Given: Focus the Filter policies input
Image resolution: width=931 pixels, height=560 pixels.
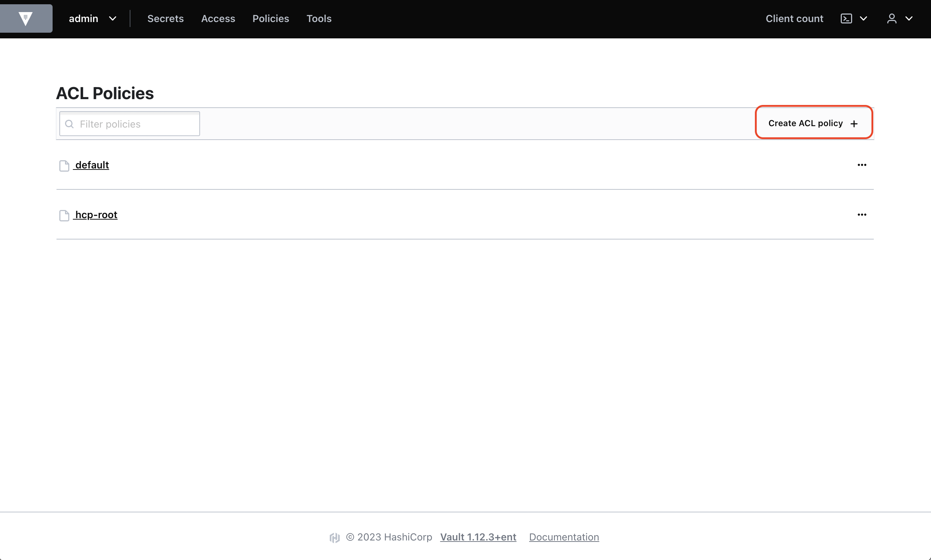Looking at the screenshot, I should pos(129,124).
